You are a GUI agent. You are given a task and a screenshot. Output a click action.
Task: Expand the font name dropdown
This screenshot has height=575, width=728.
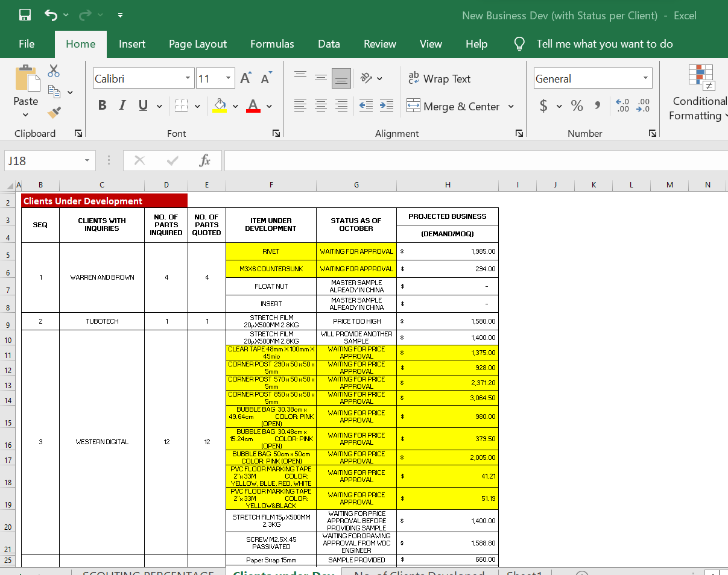188,78
